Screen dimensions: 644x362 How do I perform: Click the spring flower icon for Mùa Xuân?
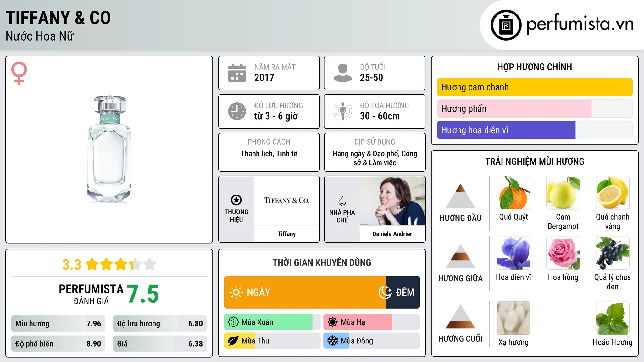233,322
